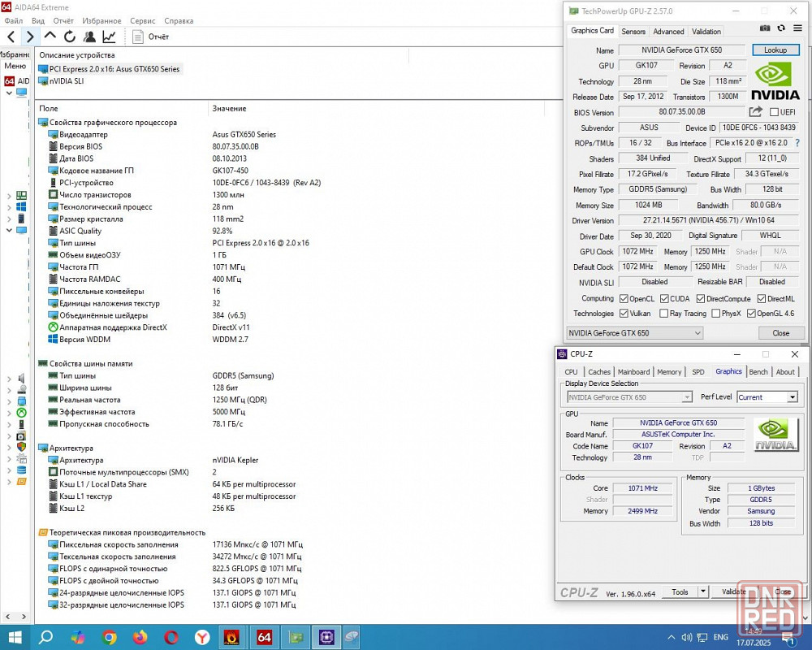Open Google Chrome from the taskbar
The image size is (812, 650).
point(109,637)
